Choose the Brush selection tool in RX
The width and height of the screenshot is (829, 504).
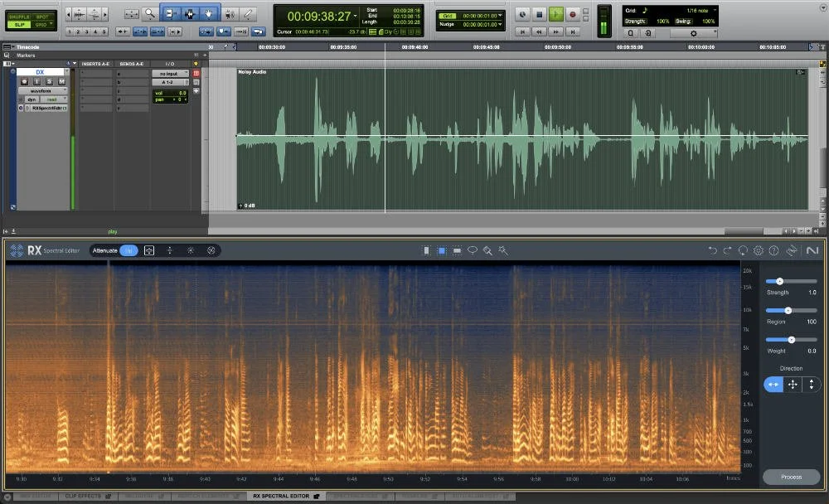tap(488, 250)
